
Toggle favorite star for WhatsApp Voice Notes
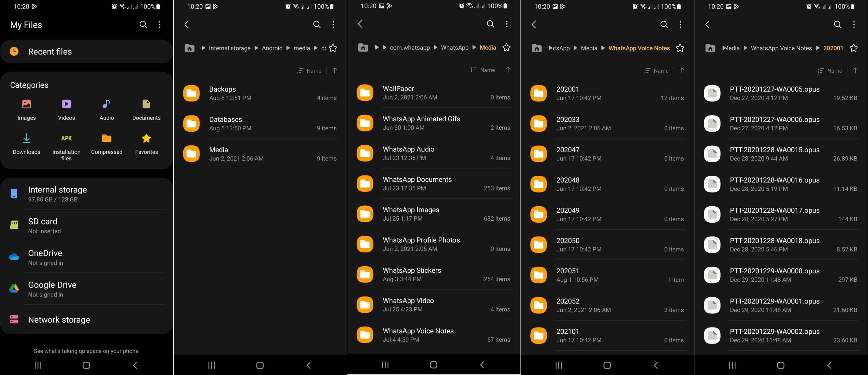click(680, 48)
